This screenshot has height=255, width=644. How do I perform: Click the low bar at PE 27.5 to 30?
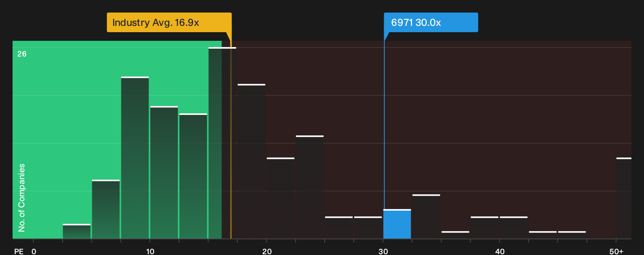click(x=368, y=228)
